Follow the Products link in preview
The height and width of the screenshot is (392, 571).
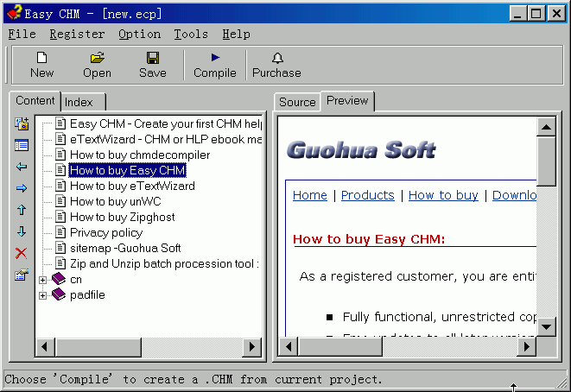[x=368, y=195]
